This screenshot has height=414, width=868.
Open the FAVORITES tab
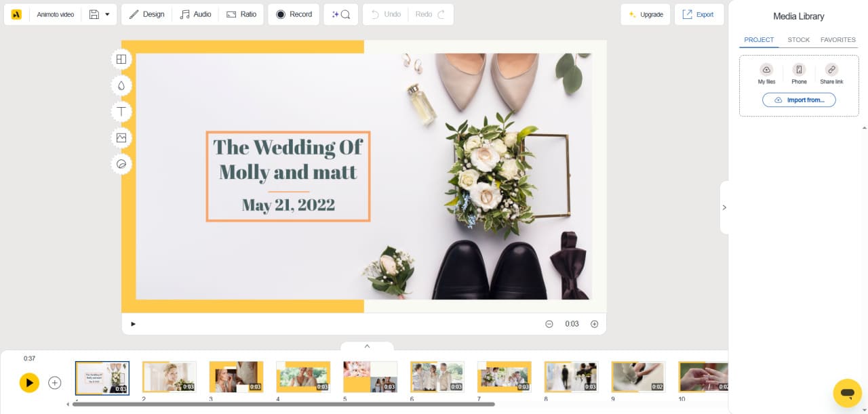[x=838, y=40]
